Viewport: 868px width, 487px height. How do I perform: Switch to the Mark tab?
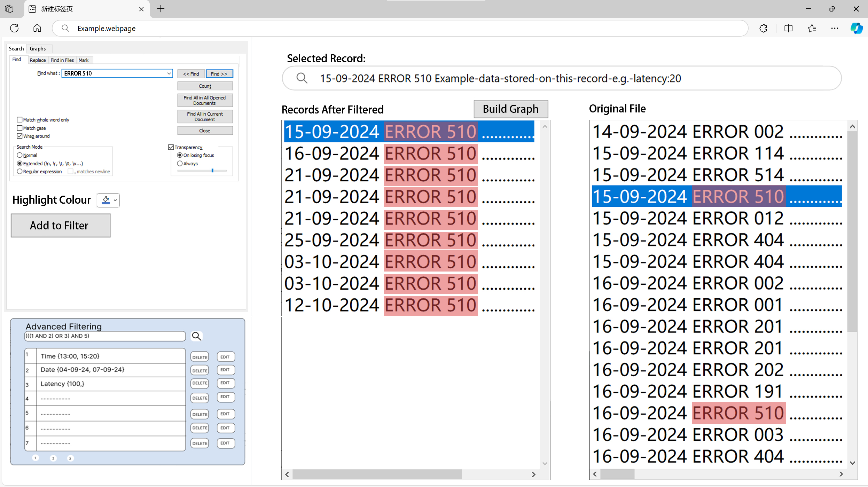(84, 60)
